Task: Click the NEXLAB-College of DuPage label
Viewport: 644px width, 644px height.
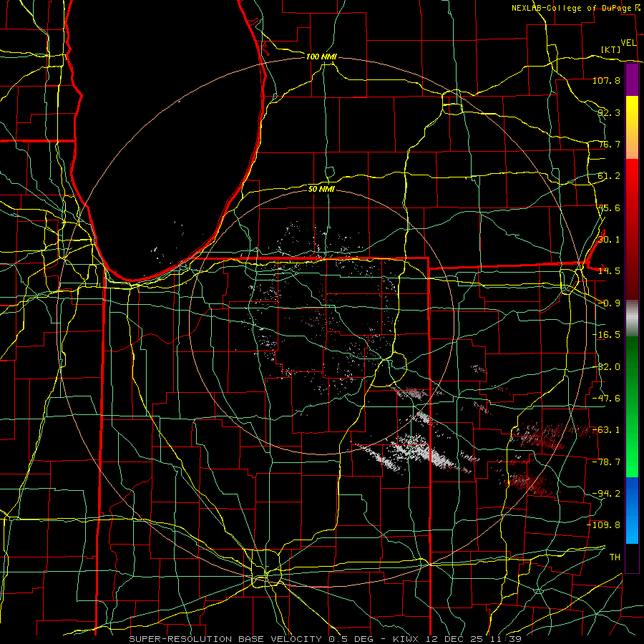Action: (575, 8)
